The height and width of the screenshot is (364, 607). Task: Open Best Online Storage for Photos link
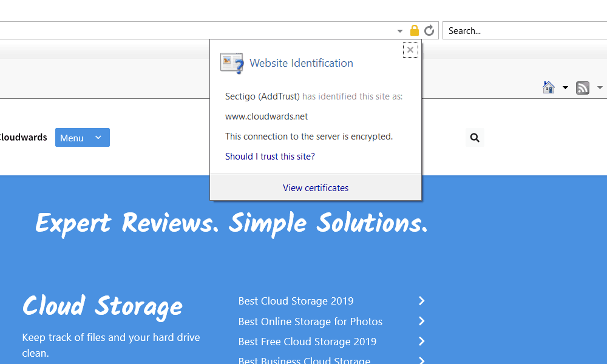pos(310,322)
